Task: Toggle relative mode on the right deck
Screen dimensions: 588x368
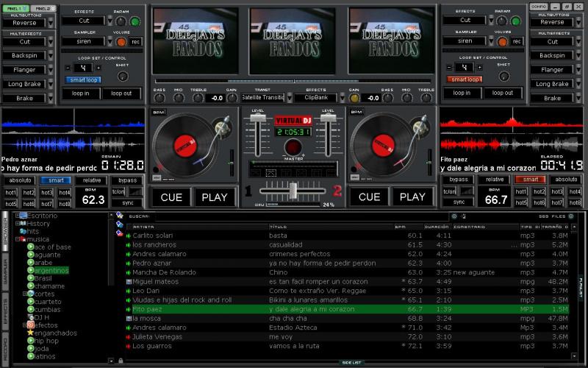Action: pyautogui.click(x=495, y=180)
